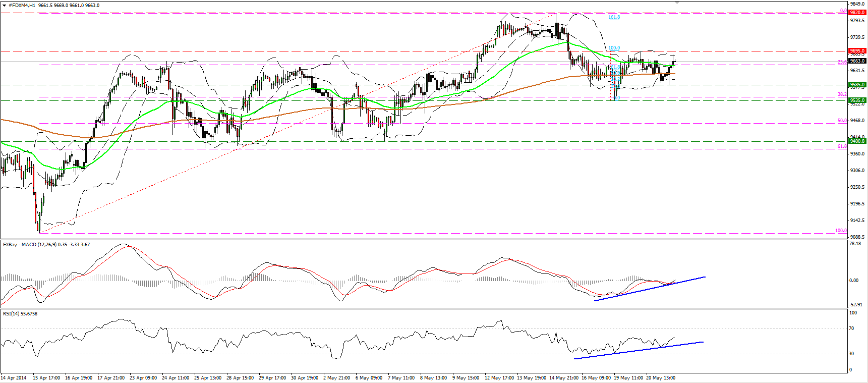
Task: Click the 6 May 09:00 time axis label
Action: [369, 377]
